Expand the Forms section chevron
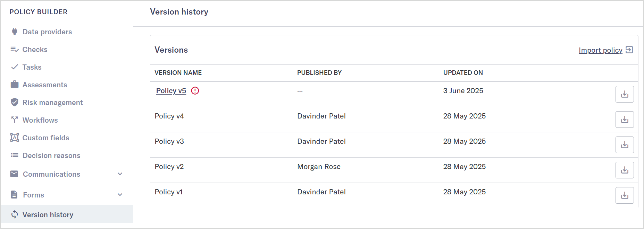 (x=120, y=195)
